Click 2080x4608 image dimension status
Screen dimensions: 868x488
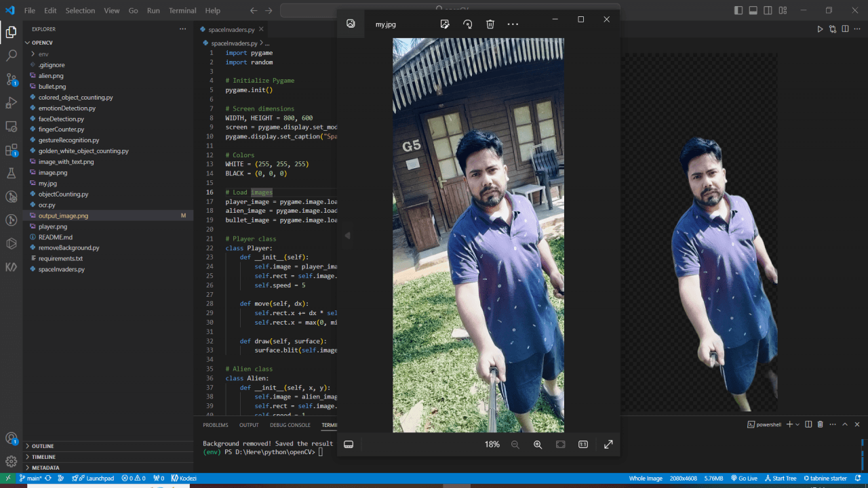click(684, 479)
